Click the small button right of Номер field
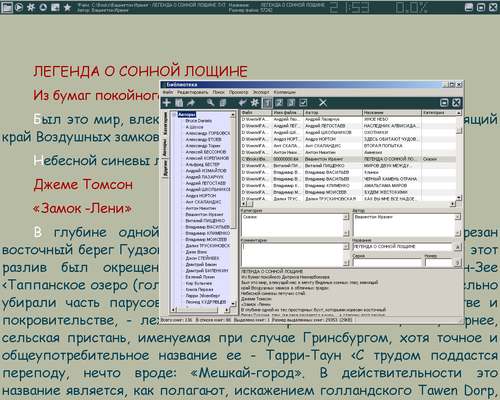 tap(457, 262)
